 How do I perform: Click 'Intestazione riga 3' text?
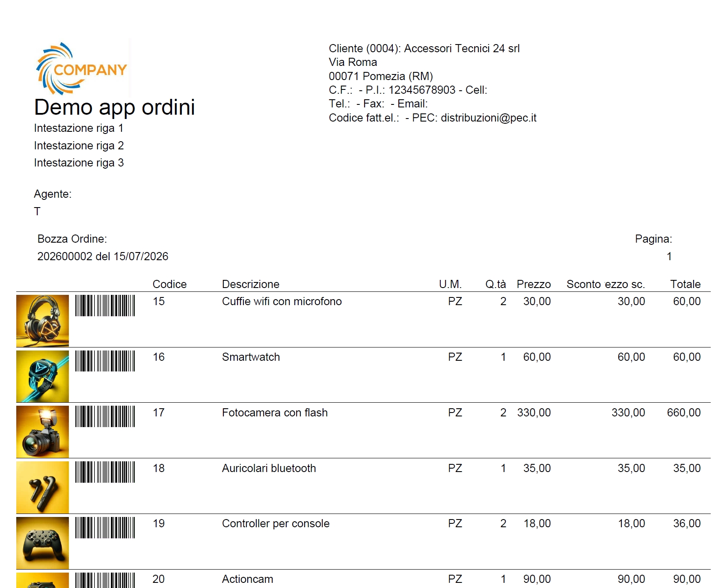click(79, 163)
